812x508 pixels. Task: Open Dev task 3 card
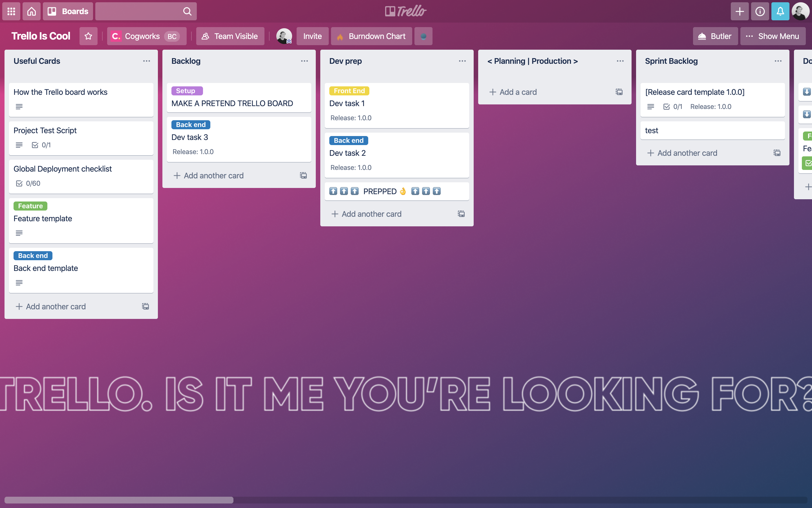point(239,139)
